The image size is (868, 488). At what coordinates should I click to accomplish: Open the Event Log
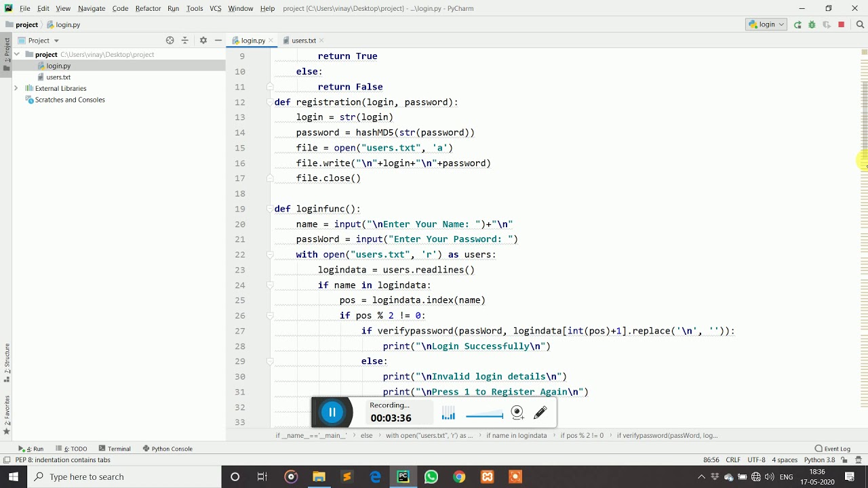tap(832, 449)
